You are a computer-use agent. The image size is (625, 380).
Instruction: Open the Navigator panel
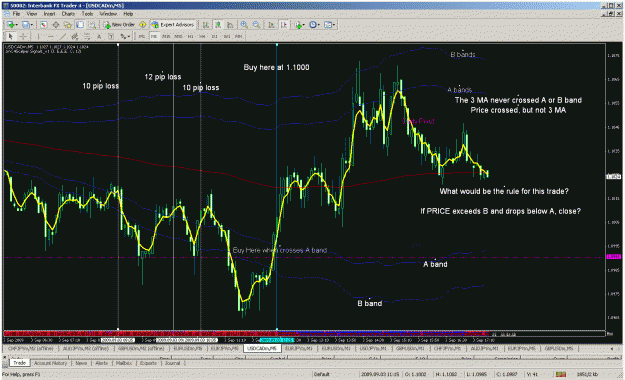(68, 25)
